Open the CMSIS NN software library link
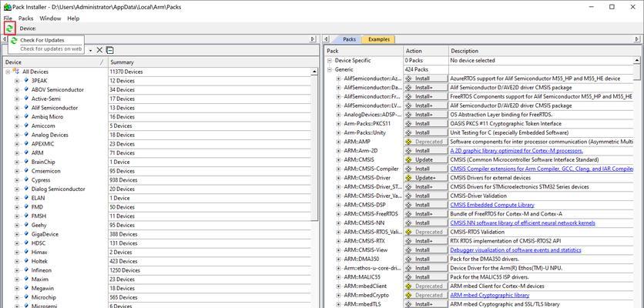This screenshot has height=308, width=644. (x=523, y=223)
